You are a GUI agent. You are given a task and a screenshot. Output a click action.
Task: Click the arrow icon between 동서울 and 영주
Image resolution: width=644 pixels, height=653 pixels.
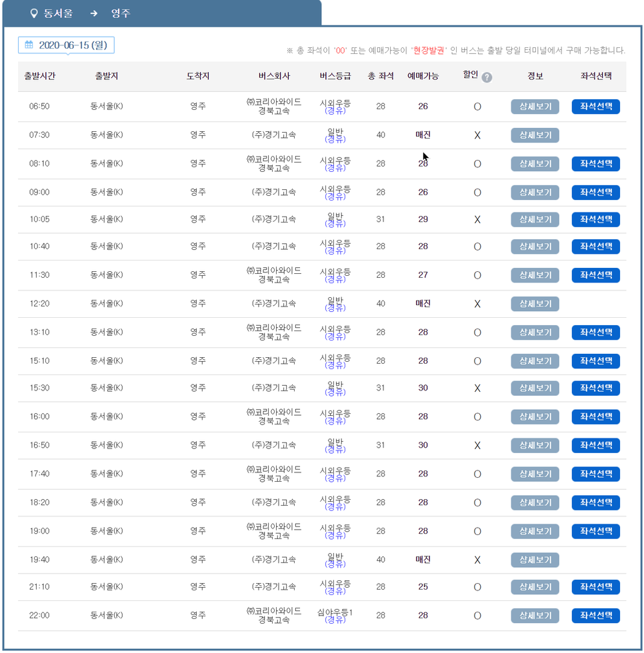click(94, 13)
